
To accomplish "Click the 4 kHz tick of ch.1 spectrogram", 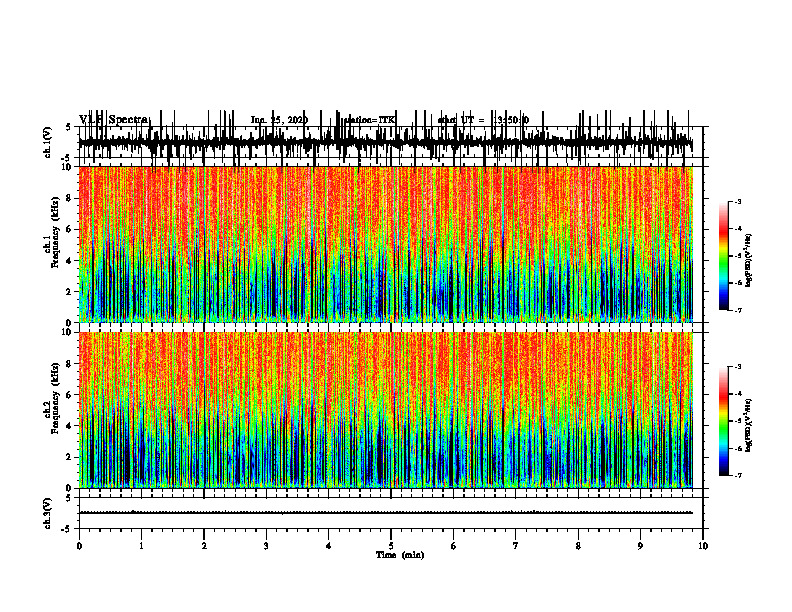I will (69, 261).
